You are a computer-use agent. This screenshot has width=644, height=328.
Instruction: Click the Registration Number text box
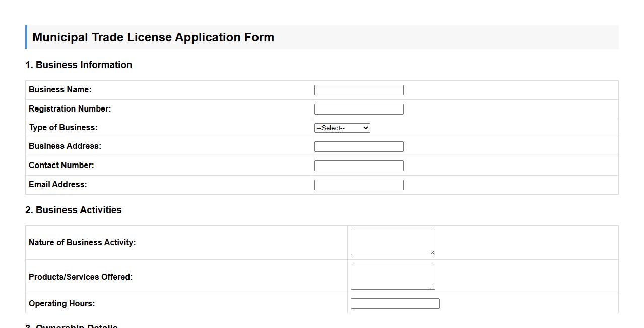click(358, 108)
